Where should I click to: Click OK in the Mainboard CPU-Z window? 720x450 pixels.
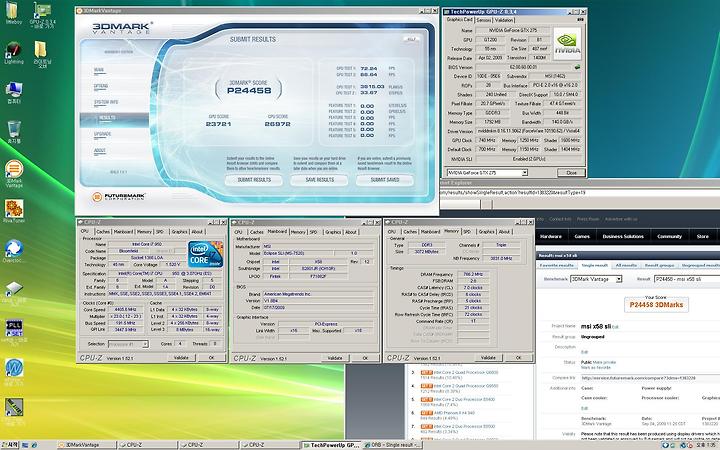click(x=365, y=358)
